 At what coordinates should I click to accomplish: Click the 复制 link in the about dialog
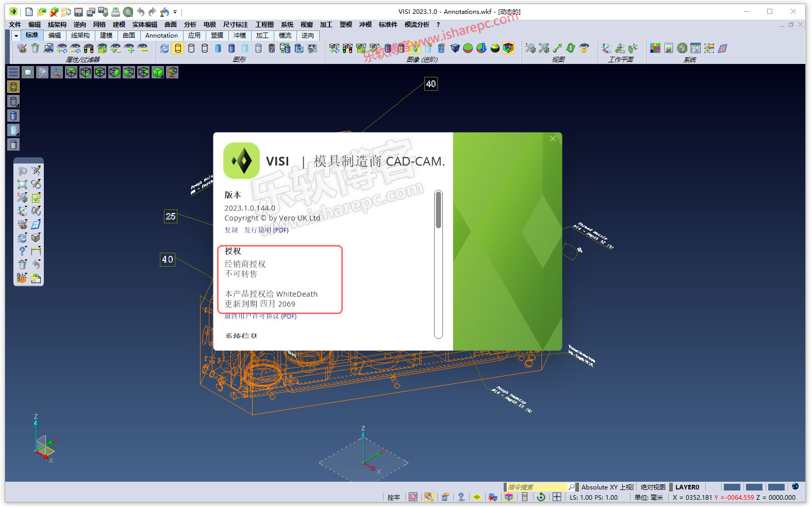[x=231, y=230]
